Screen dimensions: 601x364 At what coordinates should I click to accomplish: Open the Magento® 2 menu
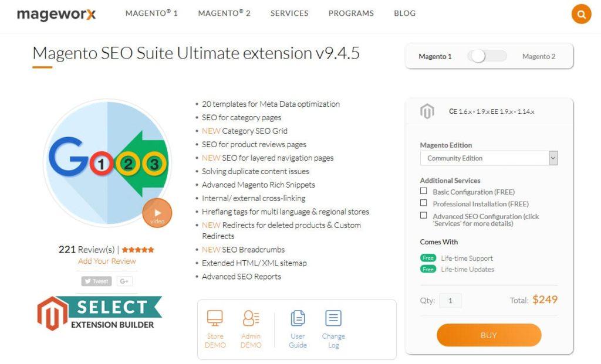(224, 13)
